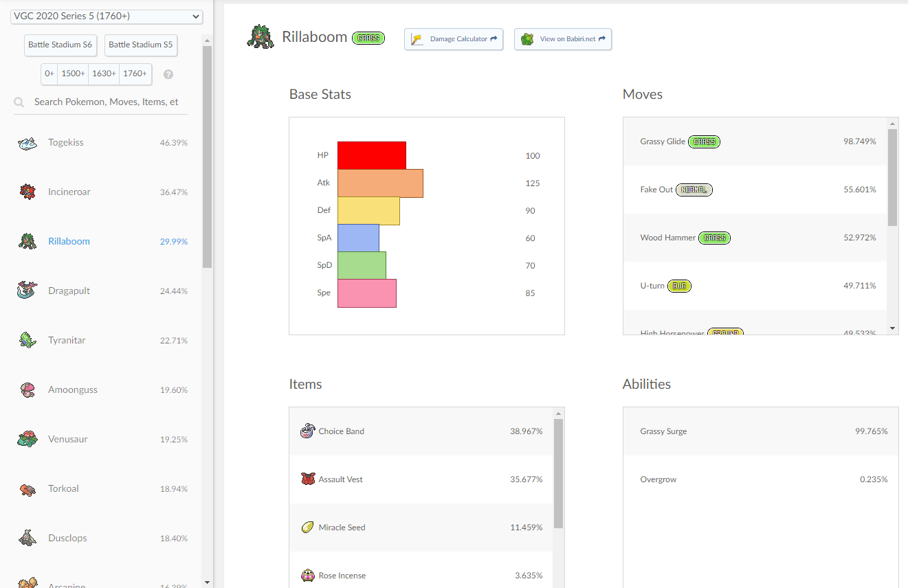Click the 98.749% Grassy Glide usage value

[x=860, y=142]
